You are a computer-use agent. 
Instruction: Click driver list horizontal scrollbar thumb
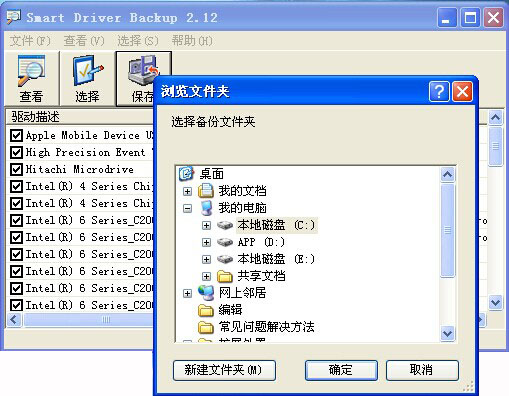coord(89,320)
